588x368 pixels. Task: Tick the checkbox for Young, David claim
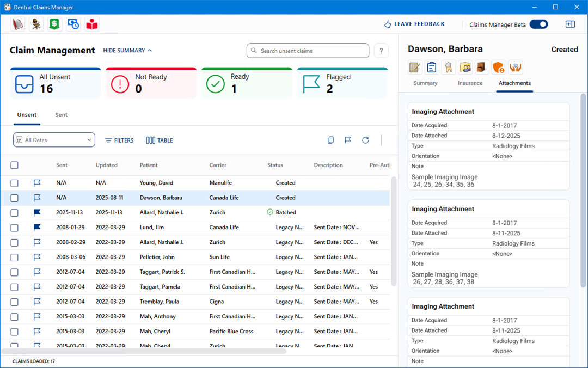click(15, 183)
